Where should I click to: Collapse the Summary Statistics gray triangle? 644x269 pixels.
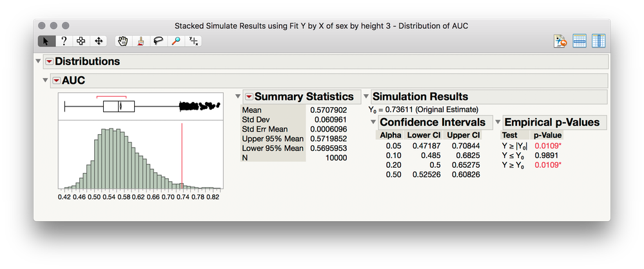(x=238, y=97)
